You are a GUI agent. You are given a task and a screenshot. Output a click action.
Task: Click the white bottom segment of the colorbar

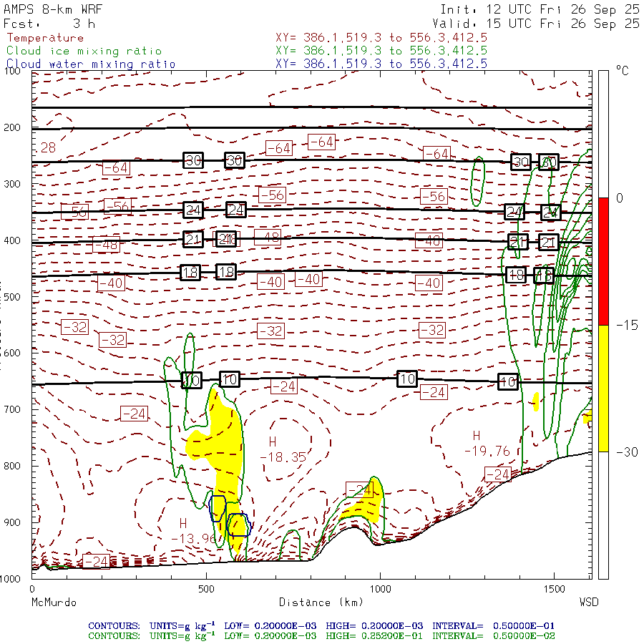[x=603, y=515]
